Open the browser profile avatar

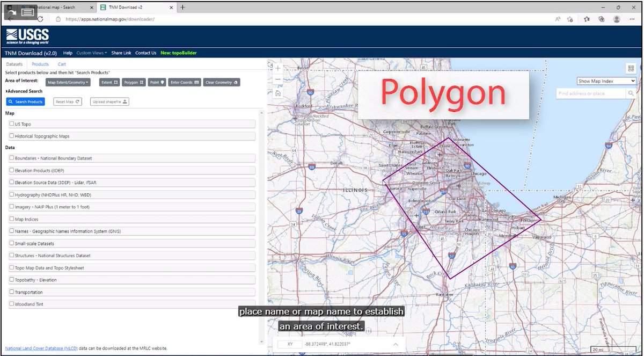pyautogui.click(x=617, y=18)
